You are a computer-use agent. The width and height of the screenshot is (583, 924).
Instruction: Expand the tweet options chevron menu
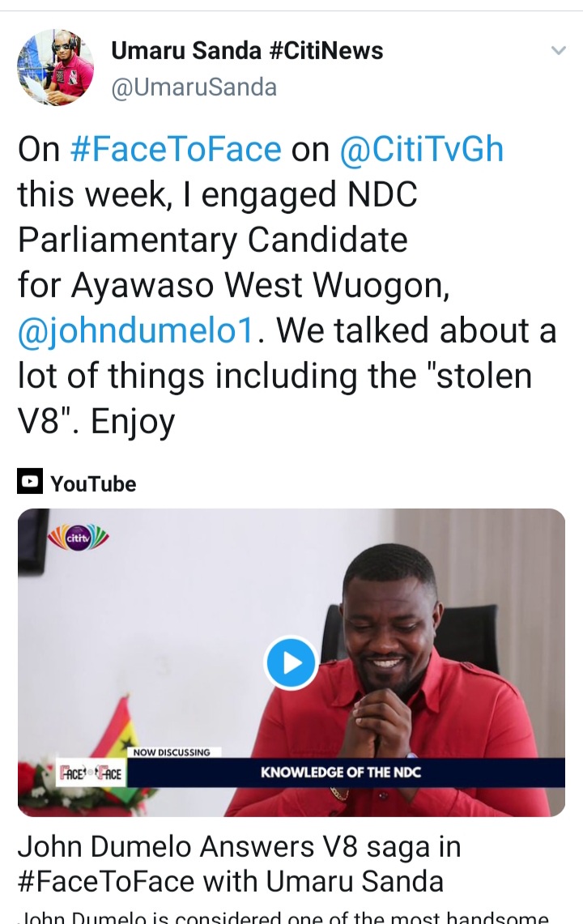[558, 51]
